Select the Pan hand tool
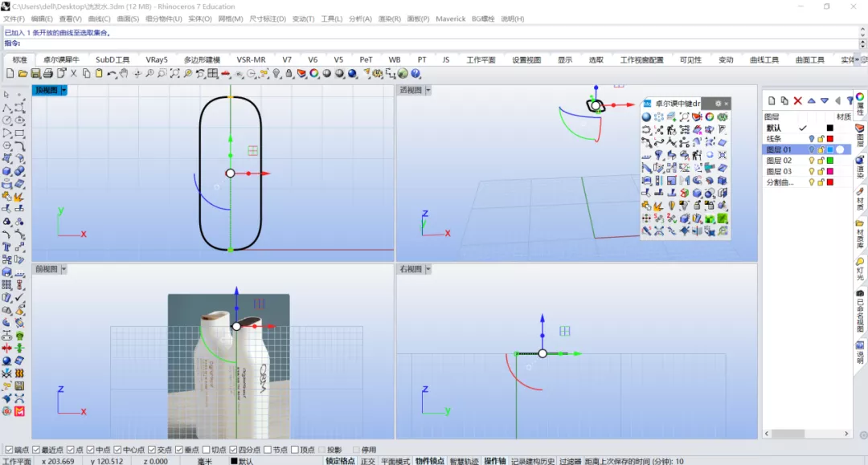This screenshot has height=465, width=868. click(124, 74)
